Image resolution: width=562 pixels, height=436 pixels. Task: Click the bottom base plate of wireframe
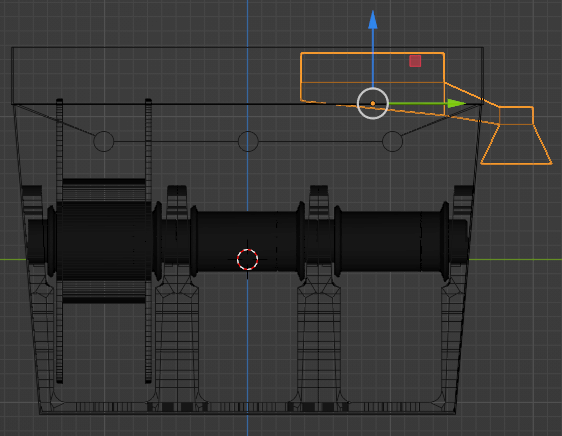[247, 408]
